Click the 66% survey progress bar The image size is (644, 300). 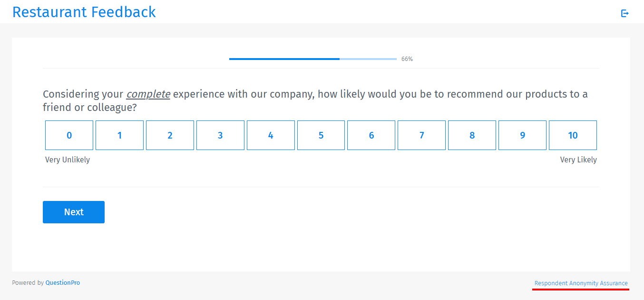click(x=312, y=59)
